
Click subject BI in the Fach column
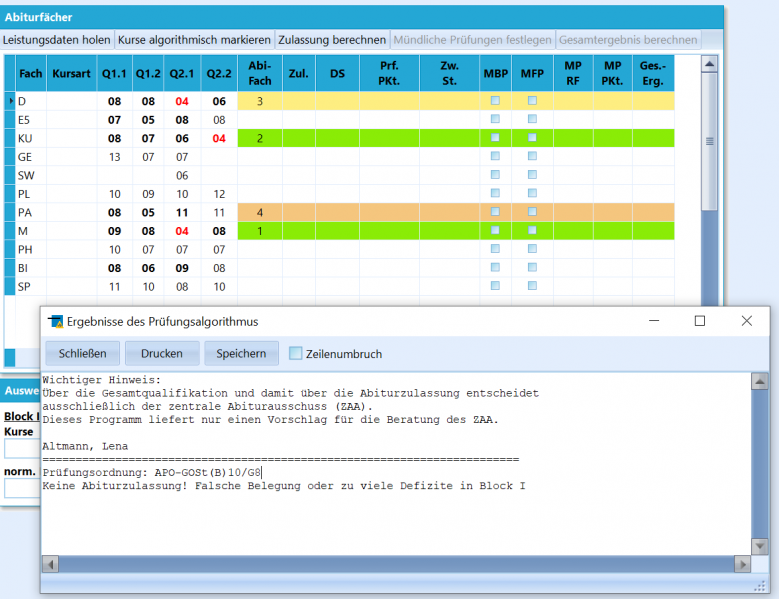pos(23,268)
